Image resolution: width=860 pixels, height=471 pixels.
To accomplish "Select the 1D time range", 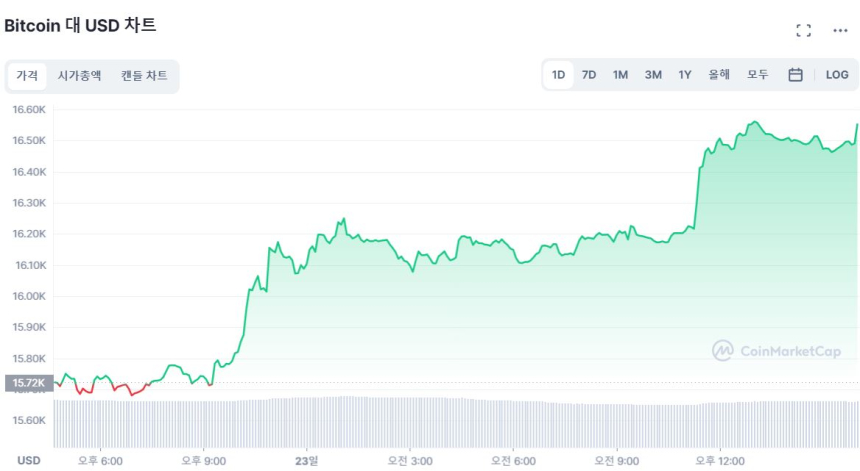I will click(559, 75).
